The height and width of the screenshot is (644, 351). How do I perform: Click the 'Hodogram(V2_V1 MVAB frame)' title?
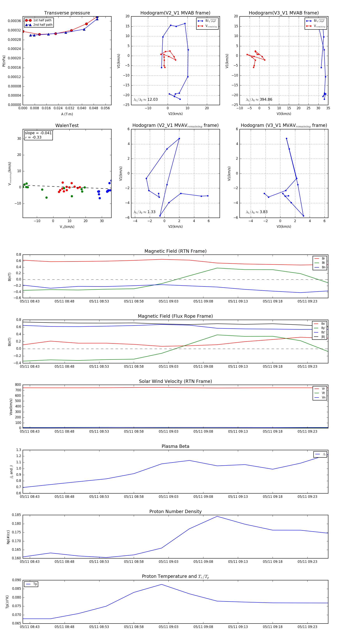[x=175, y=13]
